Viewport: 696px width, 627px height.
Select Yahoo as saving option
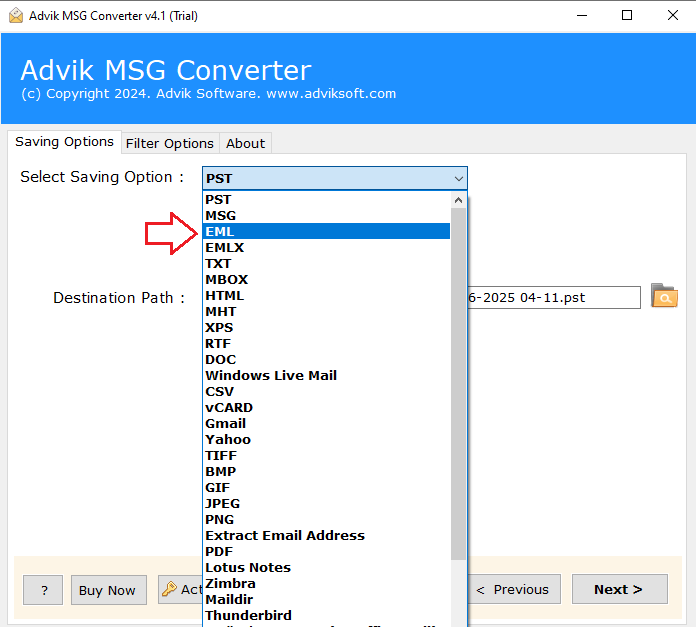(x=326, y=439)
